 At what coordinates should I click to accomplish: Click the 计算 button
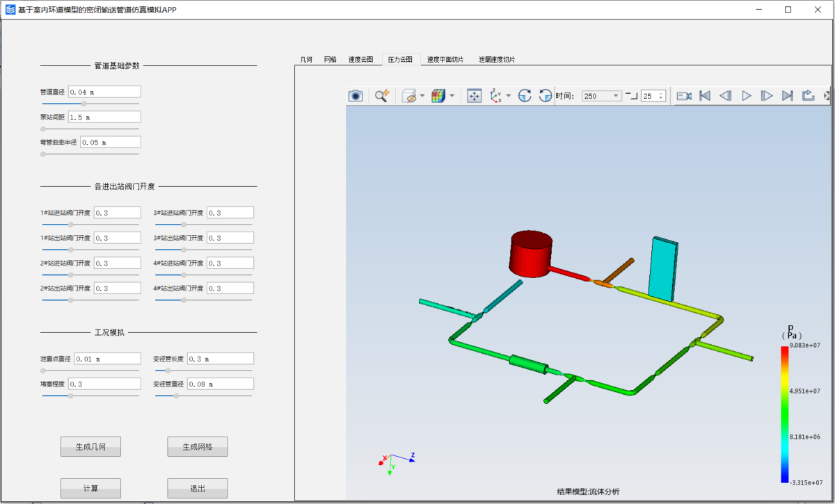click(x=91, y=489)
